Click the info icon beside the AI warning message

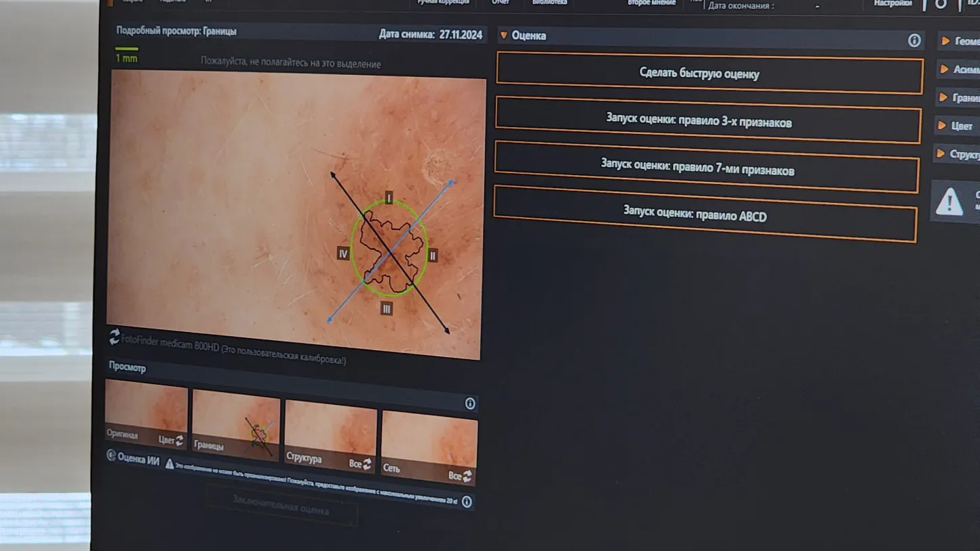(466, 502)
